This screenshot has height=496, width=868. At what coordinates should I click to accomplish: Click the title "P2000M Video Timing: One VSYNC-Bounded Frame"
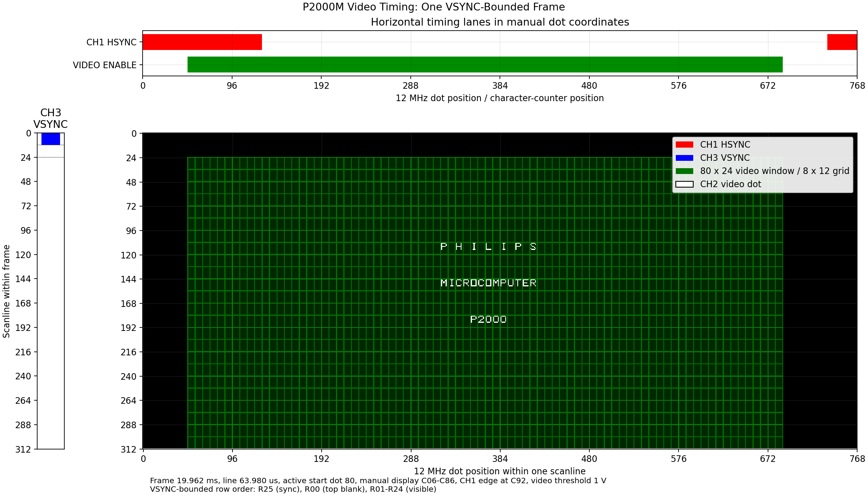click(x=434, y=7)
